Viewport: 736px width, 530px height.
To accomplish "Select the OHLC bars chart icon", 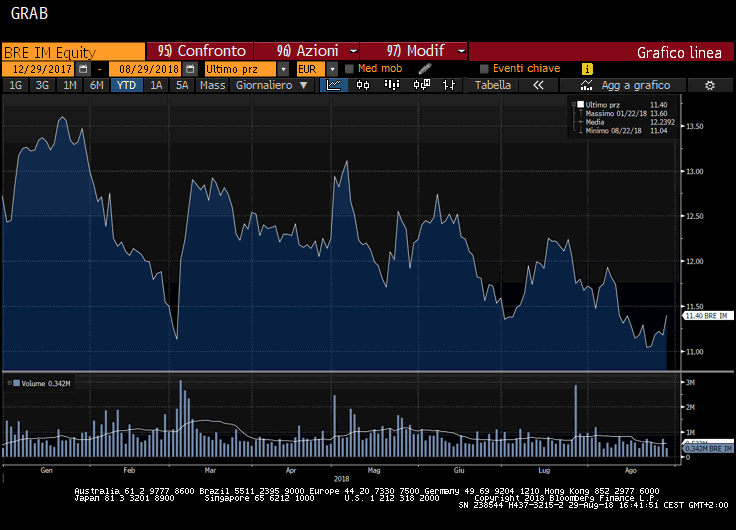I will coord(449,85).
